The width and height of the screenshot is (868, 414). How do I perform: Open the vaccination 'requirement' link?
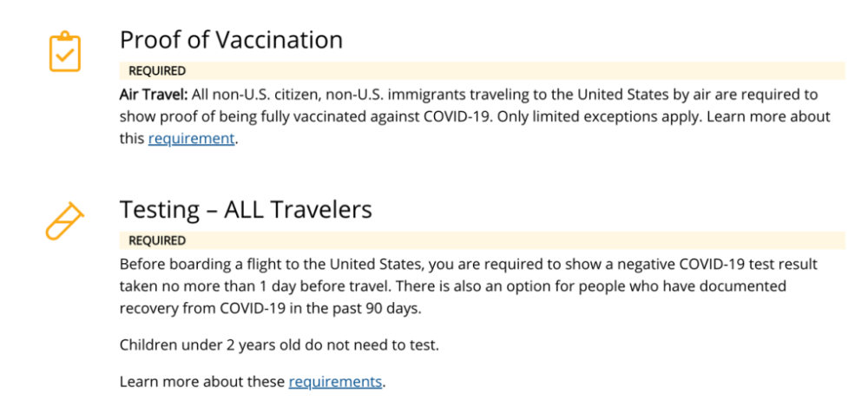[x=191, y=138]
